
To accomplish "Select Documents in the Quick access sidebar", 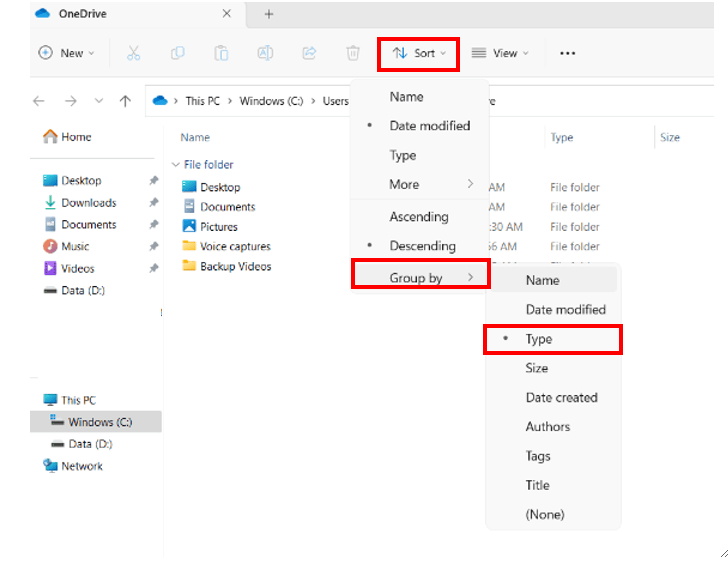I will (80, 225).
